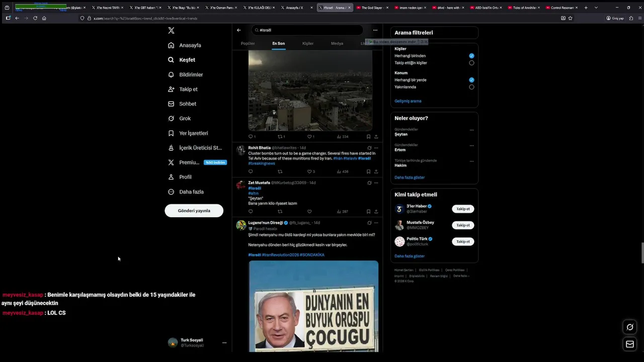The width and height of the screenshot is (644, 362).
Task: Open more menu on Lugano'nun Direği's post
Action: pyautogui.click(x=376, y=223)
